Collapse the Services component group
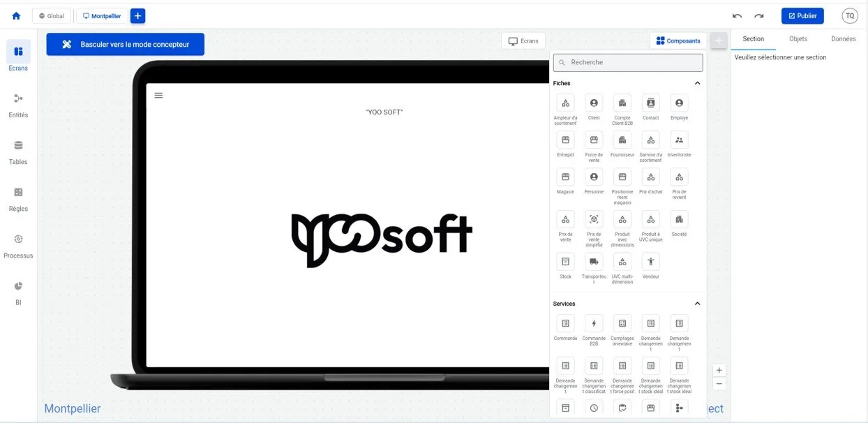This screenshot has height=423, width=868. pos(697,304)
